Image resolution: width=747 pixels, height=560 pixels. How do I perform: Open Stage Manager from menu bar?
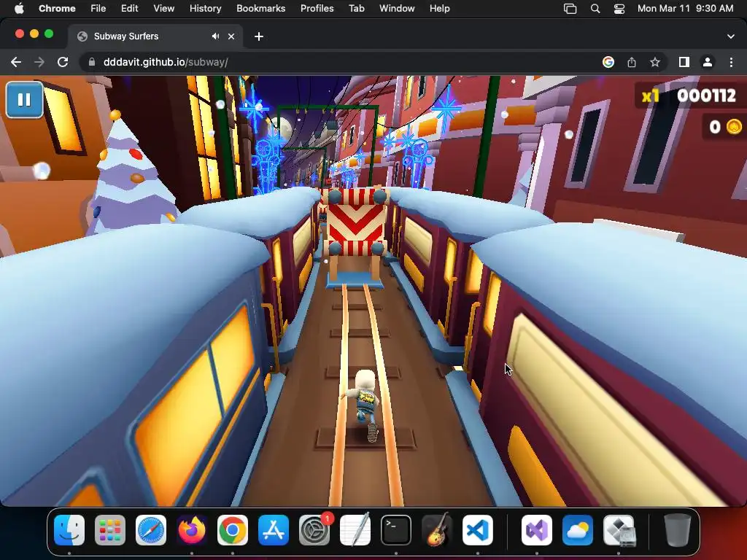pos(570,9)
